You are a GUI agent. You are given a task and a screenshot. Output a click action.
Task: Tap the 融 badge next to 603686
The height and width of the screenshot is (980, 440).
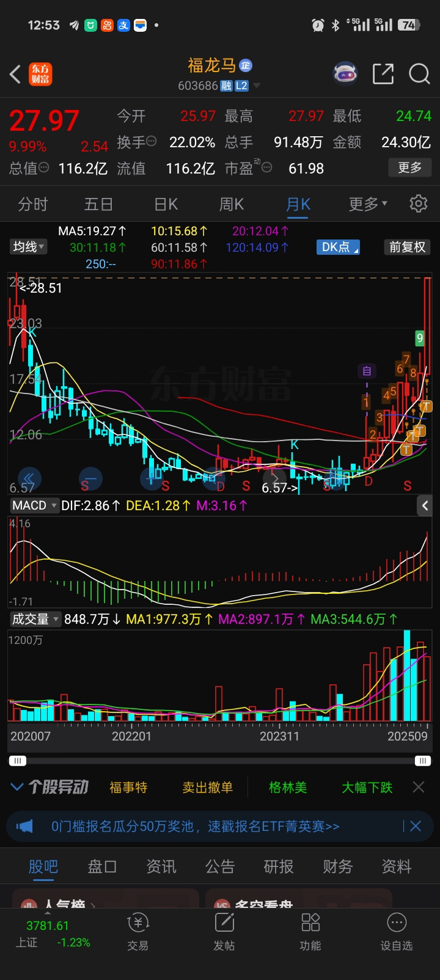[226, 86]
